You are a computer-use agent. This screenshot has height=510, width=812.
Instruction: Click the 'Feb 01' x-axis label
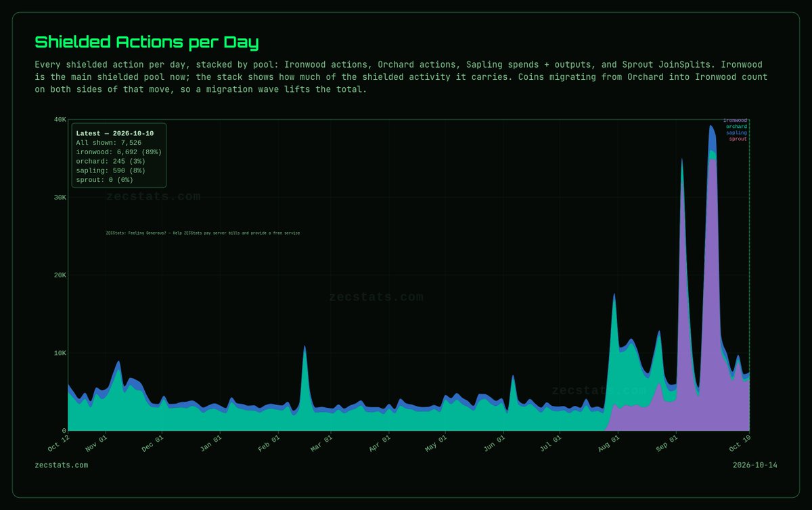pyautogui.click(x=269, y=444)
